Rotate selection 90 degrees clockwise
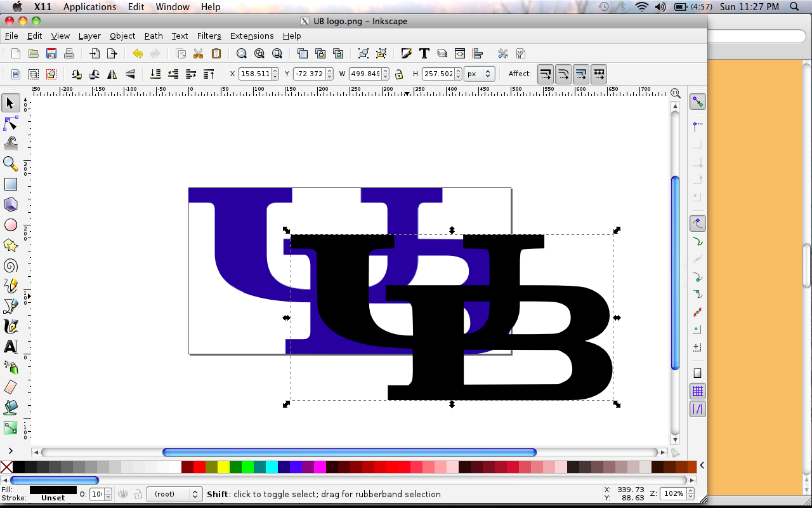The width and height of the screenshot is (812, 508). (x=95, y=74)
